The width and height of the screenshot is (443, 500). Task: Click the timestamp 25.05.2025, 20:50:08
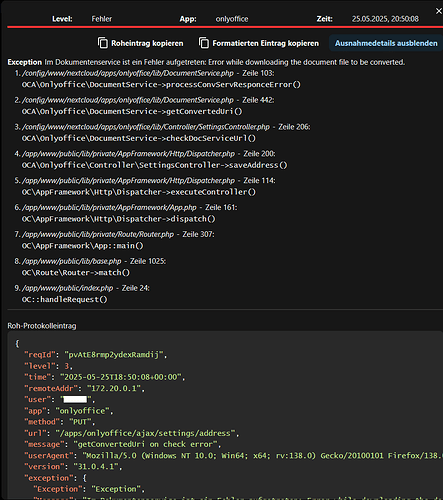[385, 19]
